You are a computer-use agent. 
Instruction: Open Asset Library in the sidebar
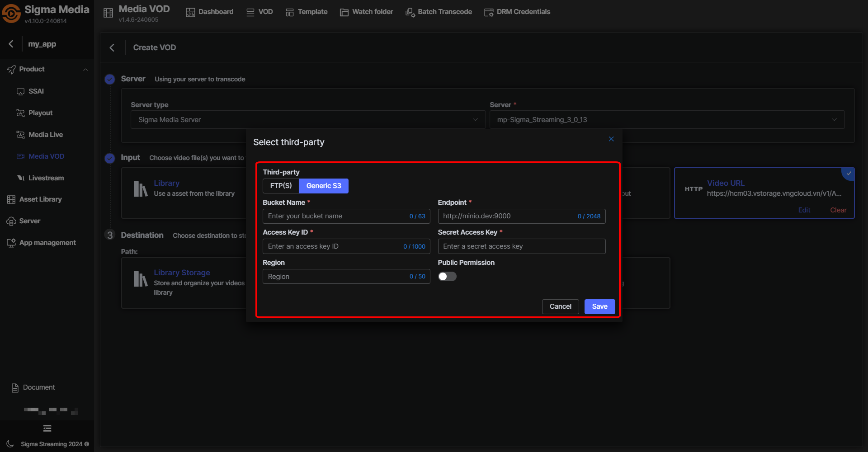coord(40,199)
